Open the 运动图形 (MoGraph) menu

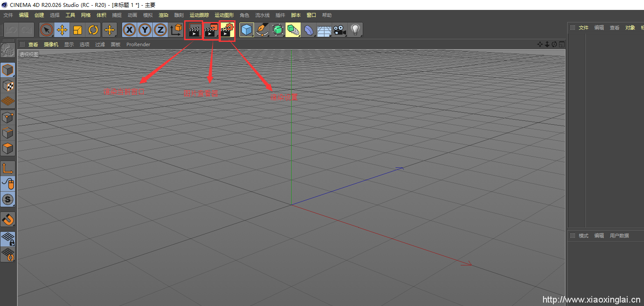(224, 15)
